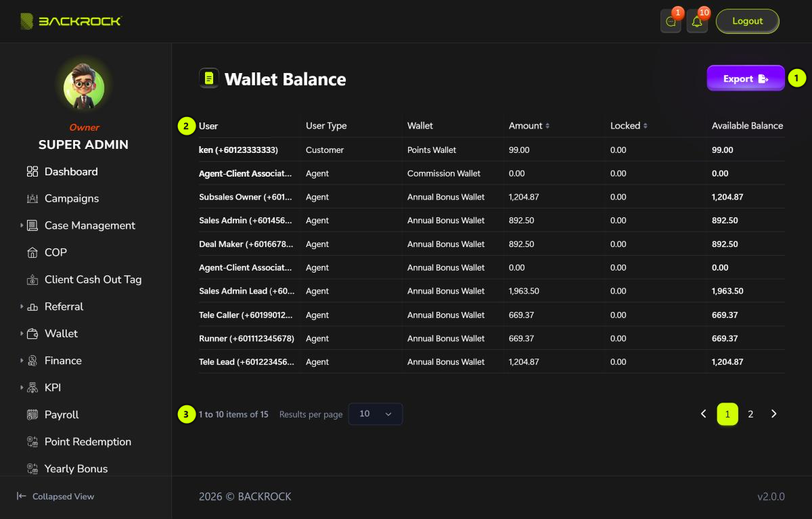Click the Collapsed View arrow icon
This screenshot has width=812, height=519.
[22, 496]
